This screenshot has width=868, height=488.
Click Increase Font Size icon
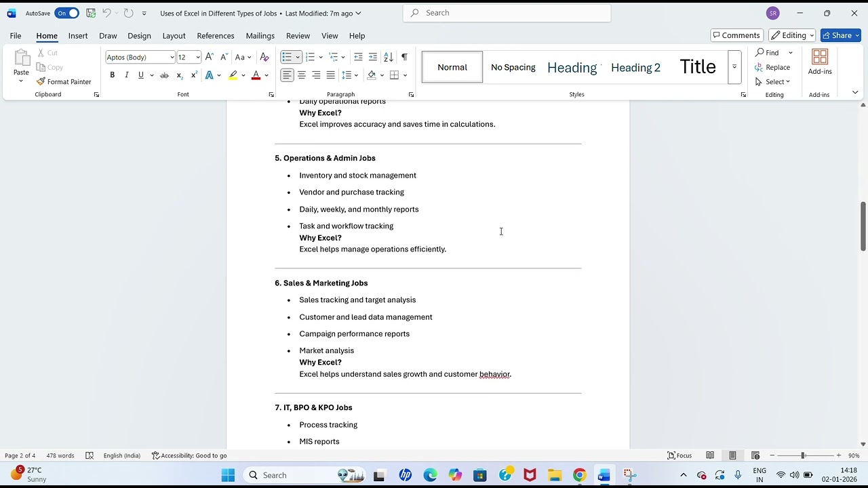[x=210, y=57]
